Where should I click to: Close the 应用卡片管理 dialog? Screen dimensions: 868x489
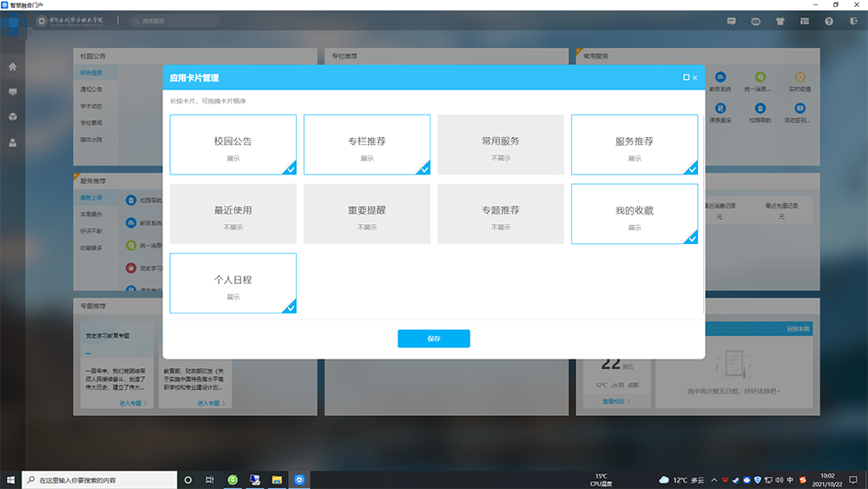(x=695, y=77)
